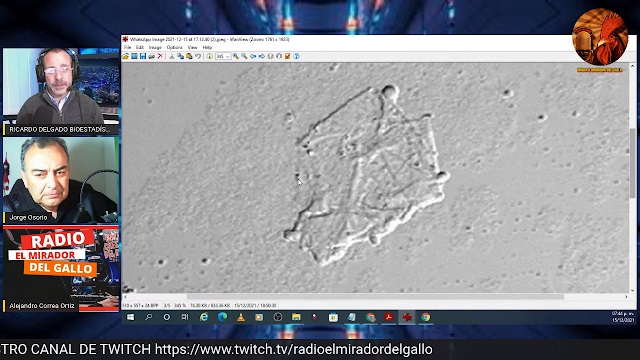Click the taskbar Search magnifier icon

[148, 317]
